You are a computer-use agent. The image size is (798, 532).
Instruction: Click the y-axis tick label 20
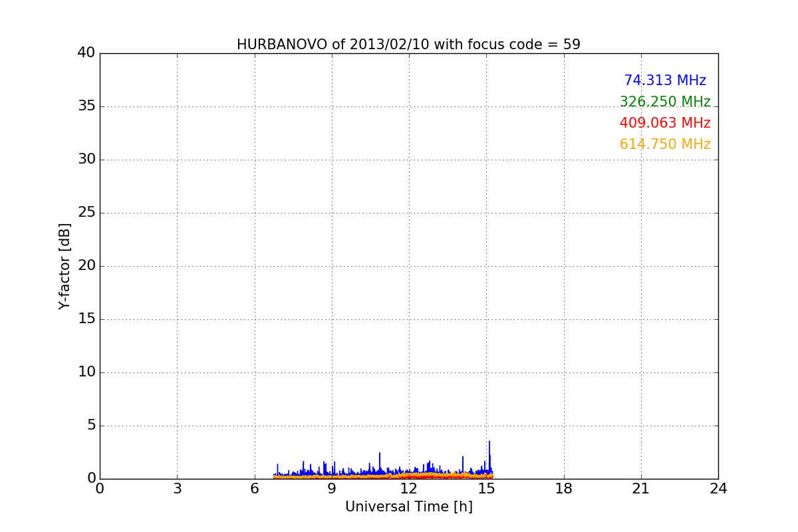(x=86, y=266)
